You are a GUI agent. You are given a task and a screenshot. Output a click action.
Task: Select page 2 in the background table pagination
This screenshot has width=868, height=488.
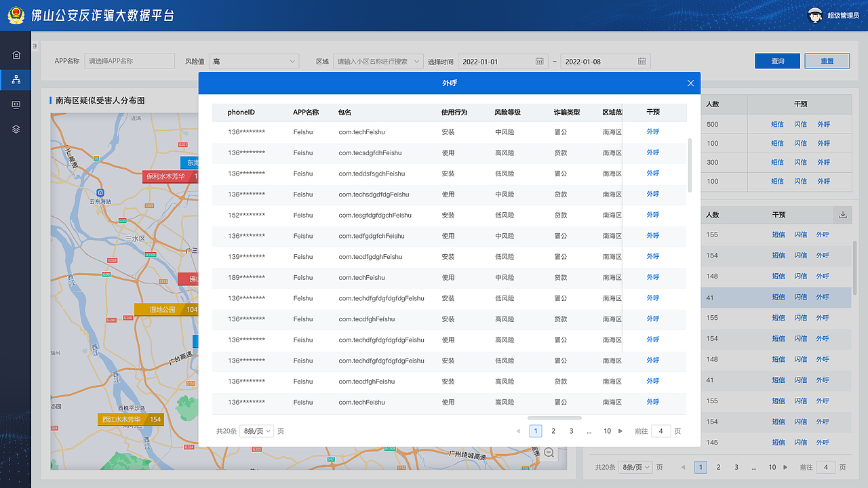pyautogui.click(x=718, y=467)
